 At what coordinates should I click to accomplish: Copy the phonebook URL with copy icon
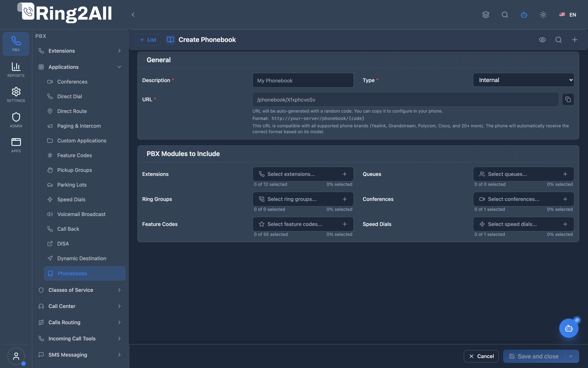(568, 99)
